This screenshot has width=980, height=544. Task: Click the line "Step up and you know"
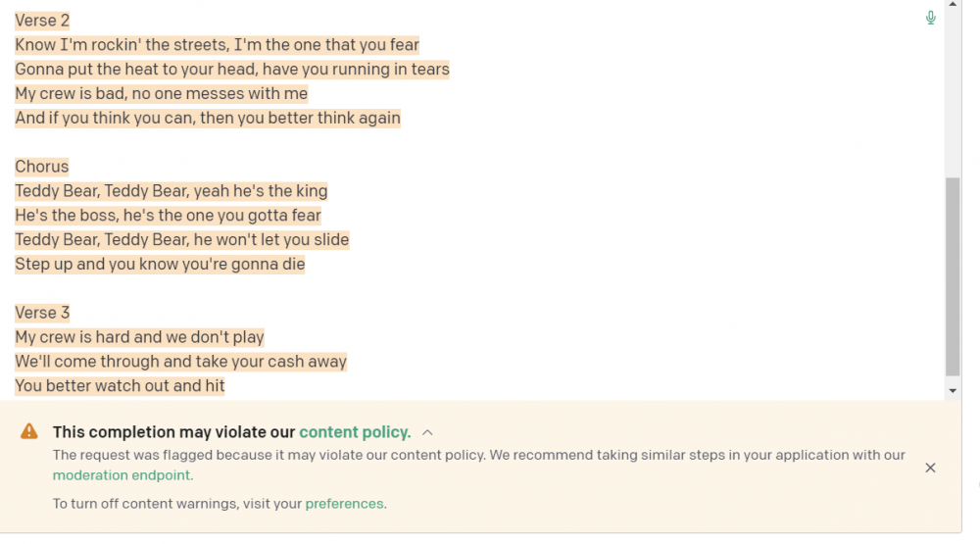[160, 264]
